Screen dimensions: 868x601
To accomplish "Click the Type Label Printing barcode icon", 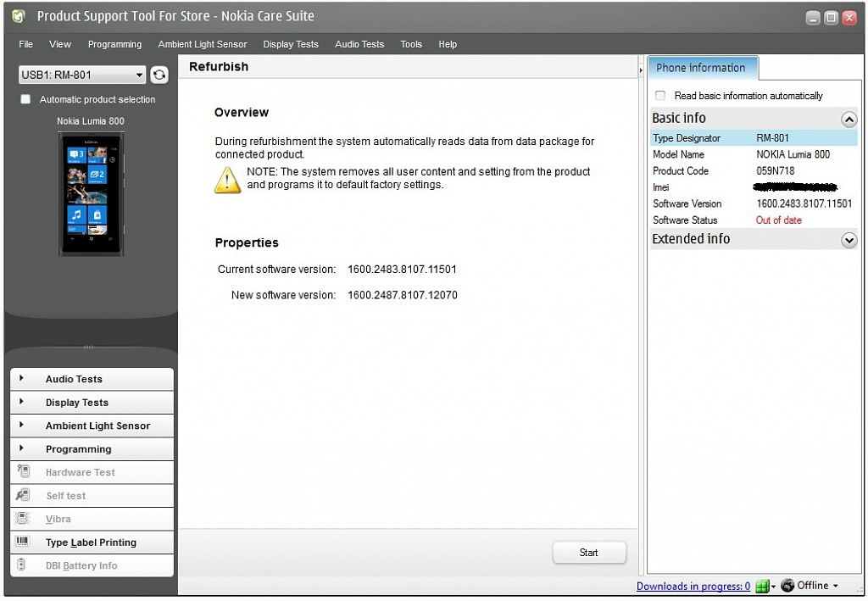I will pos(23,541).
